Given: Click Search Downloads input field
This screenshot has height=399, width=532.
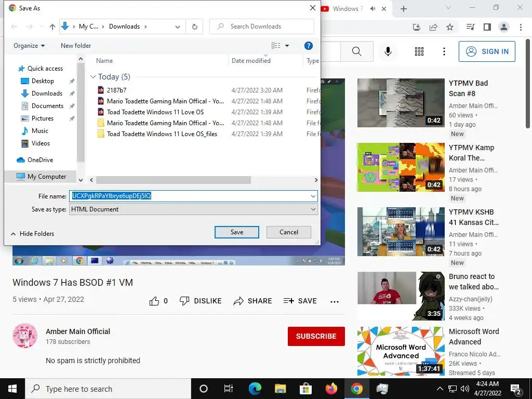Looking at the screenshot, I should point(262,26).
